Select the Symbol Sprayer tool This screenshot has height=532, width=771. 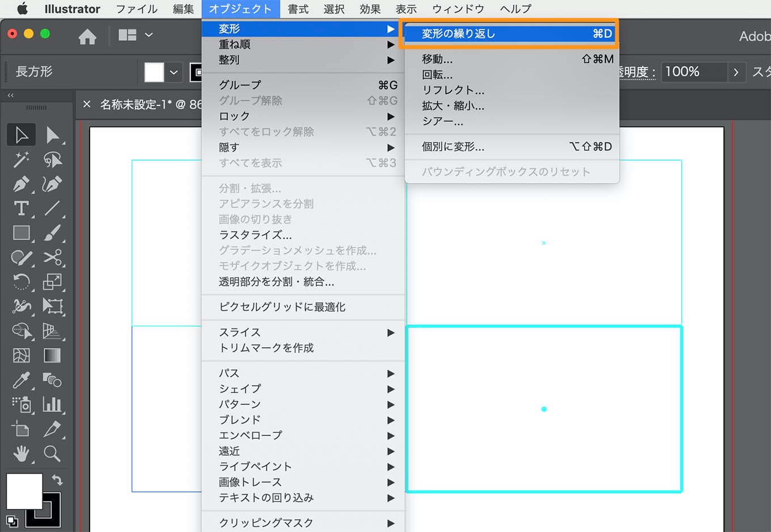pyautogui.click(x=22, y=405)
